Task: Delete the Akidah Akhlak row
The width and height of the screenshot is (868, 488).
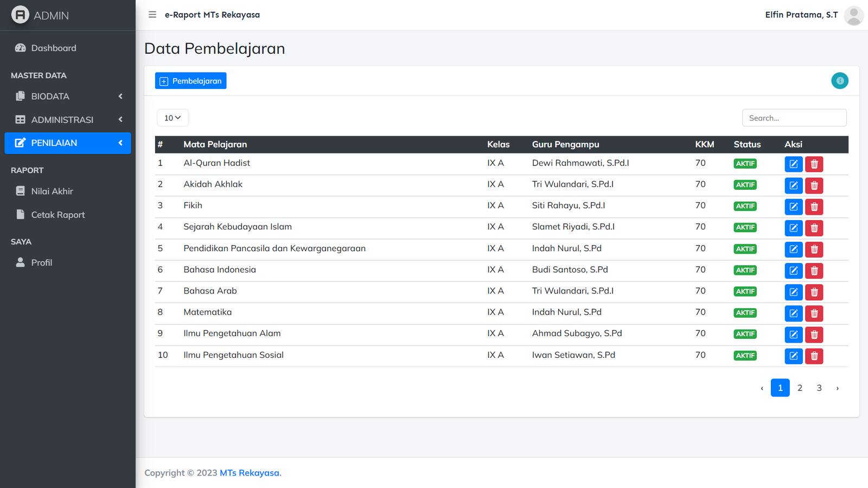Action: tap(814, 185)
